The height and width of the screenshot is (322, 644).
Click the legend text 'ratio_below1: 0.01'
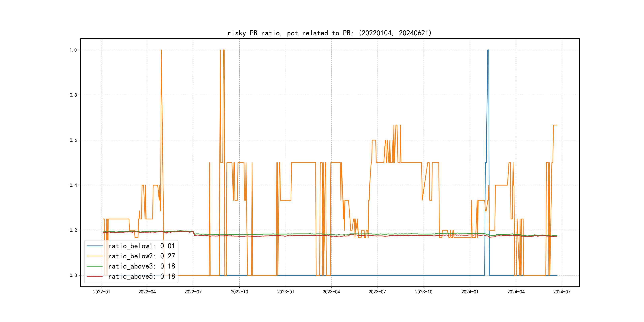[x=141, y=246]
